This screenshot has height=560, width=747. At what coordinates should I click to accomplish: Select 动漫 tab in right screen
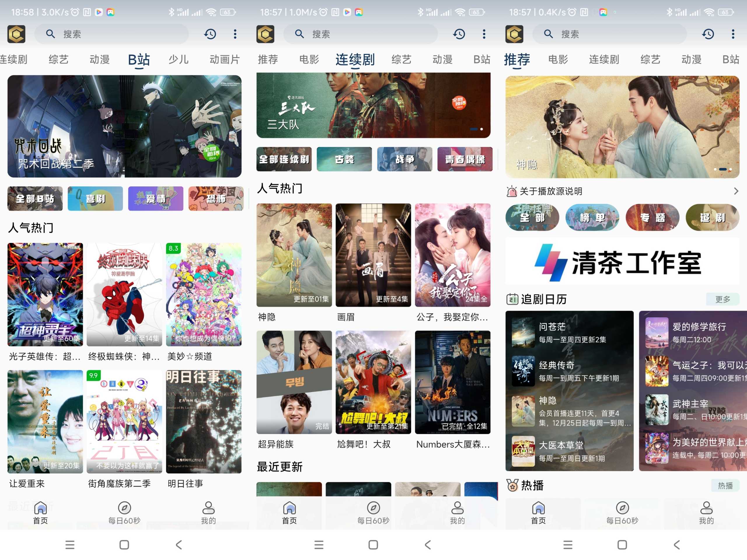point(691,60)
